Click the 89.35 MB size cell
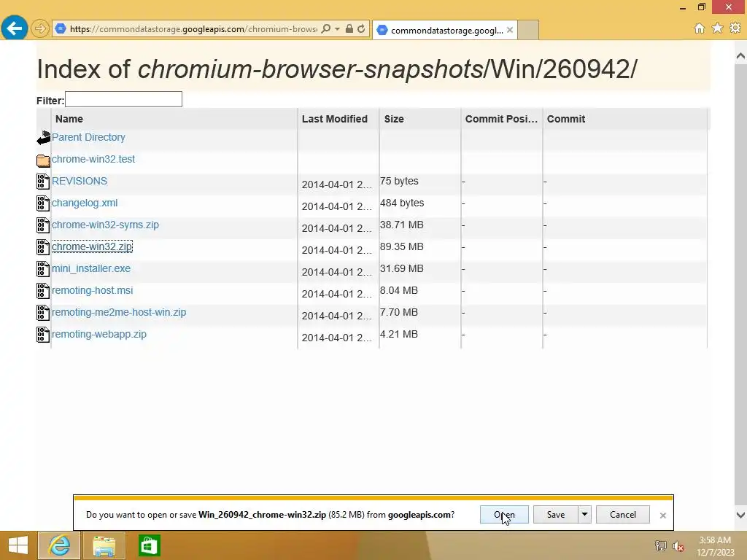Viewport: 747px width, 560px height. click(402, 246)
